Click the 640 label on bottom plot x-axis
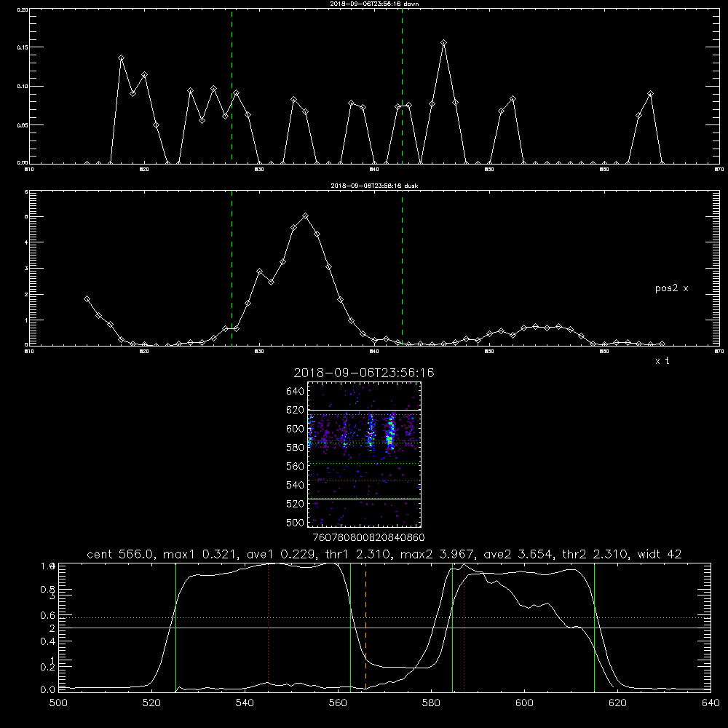Screen dimensions: 728x728 711,703
